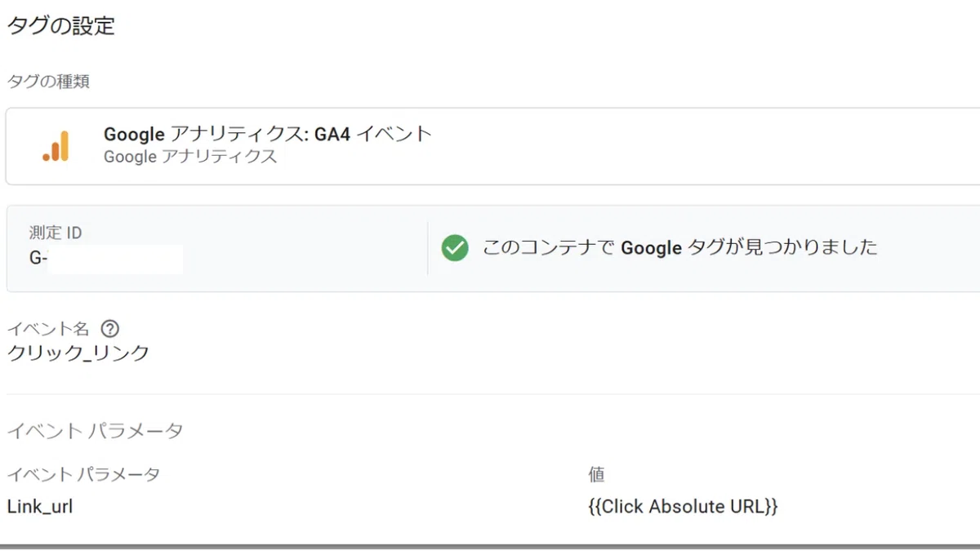Click the Google Analytics bar chart icon

click(56, 146)
